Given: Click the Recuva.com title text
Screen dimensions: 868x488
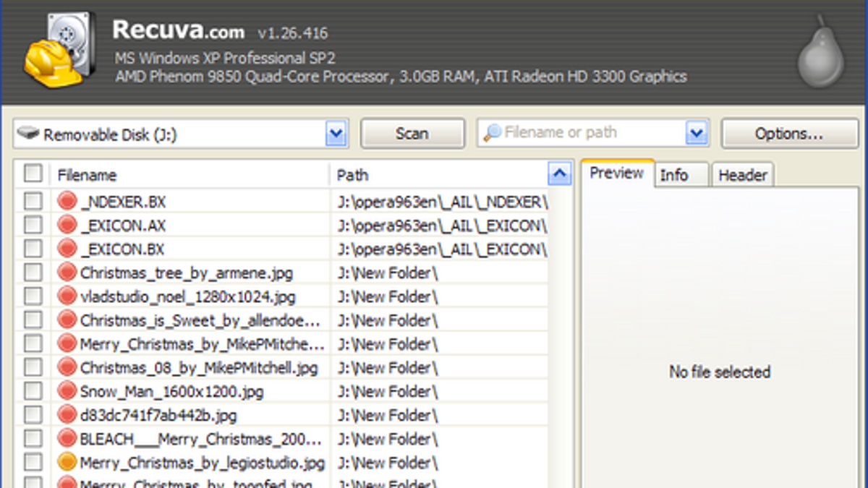Looking at the screenshot, I should click(179, 30).
